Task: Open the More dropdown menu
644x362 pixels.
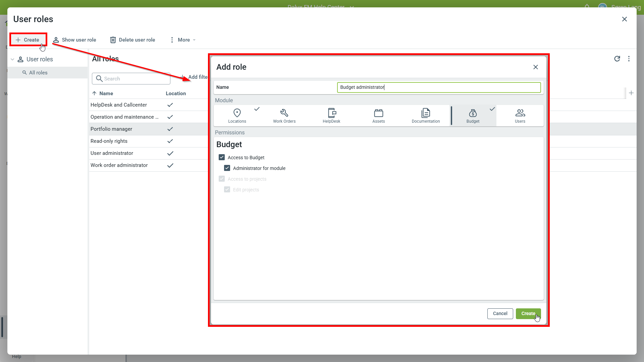Action: click(183, 40)
